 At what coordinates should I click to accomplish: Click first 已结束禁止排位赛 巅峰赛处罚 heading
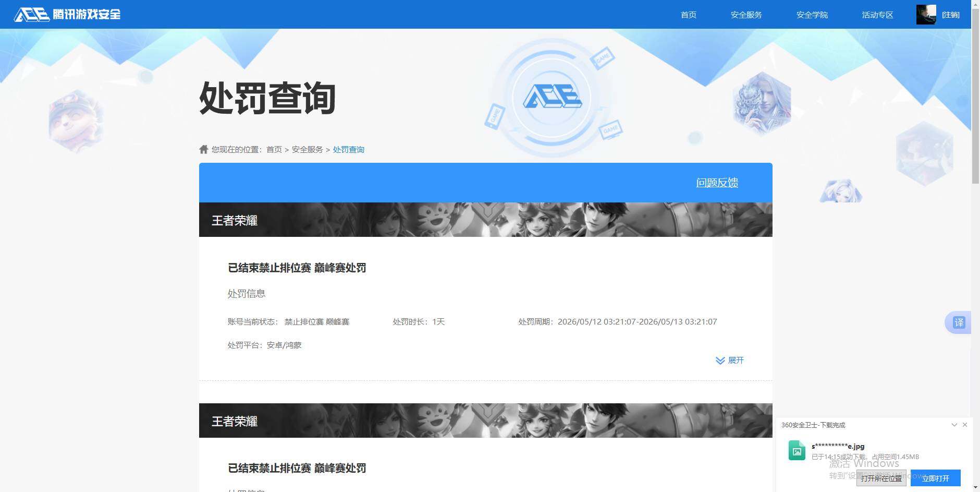click(297, 268)
